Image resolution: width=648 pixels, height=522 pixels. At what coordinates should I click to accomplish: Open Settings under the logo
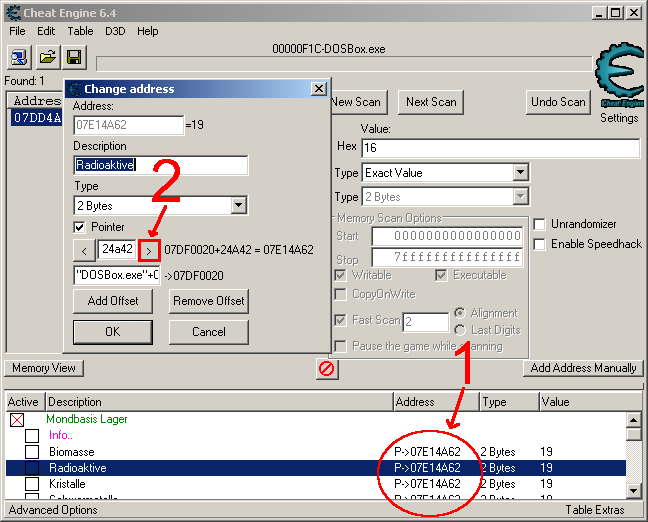[x=619, y=118]
